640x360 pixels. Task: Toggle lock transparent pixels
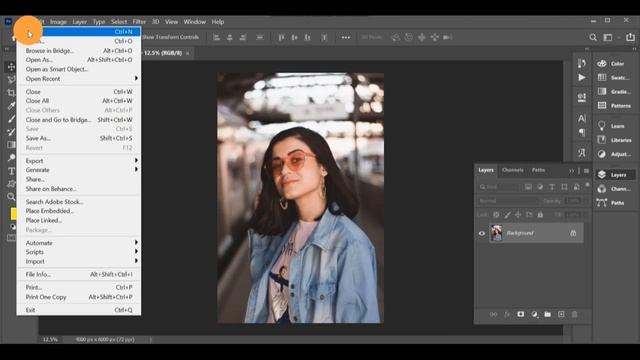496,215
